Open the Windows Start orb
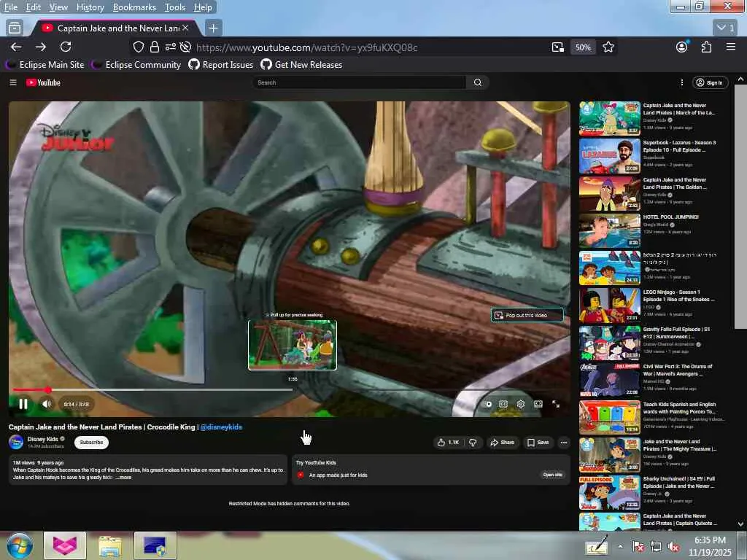This screenshot has width=747, height=560. (x=20, y=545)
